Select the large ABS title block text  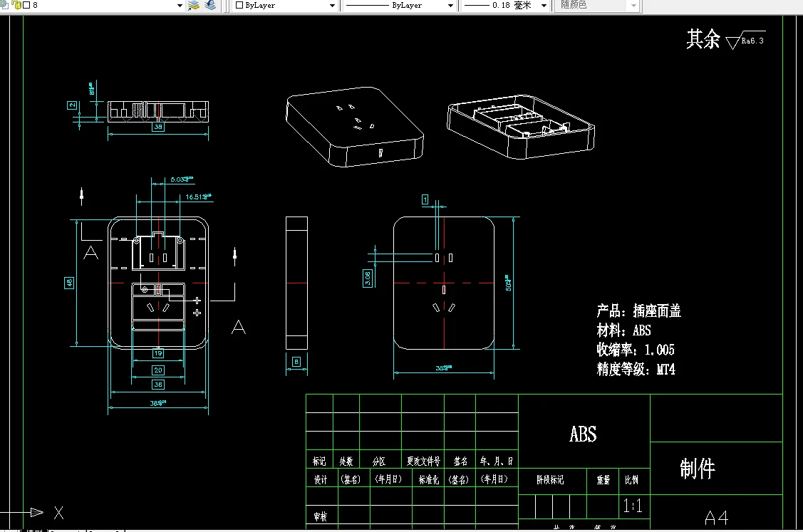click(583, 434)
